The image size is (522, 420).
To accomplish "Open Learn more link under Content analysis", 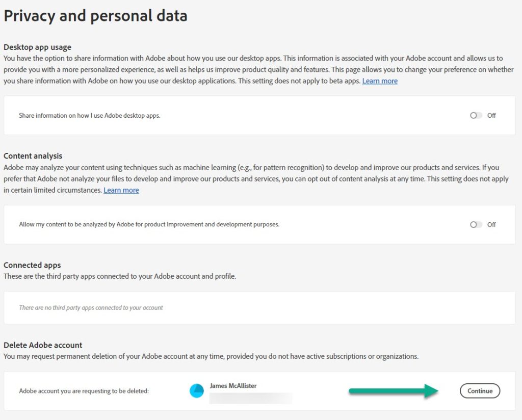I will (x=121, y=190).
